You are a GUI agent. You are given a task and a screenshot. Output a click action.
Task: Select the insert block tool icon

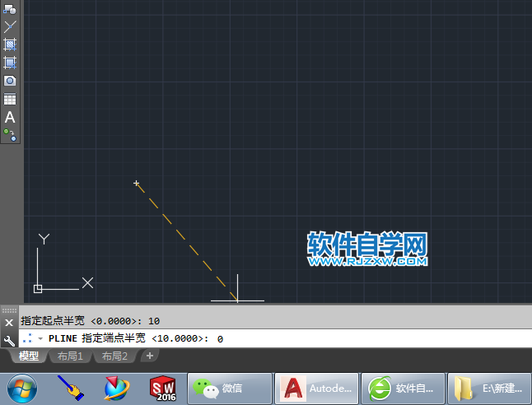10,9
